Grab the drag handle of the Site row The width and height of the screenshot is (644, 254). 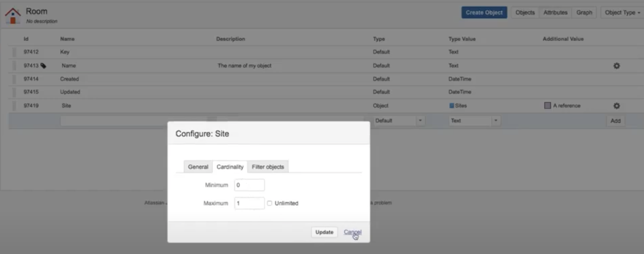14,106
